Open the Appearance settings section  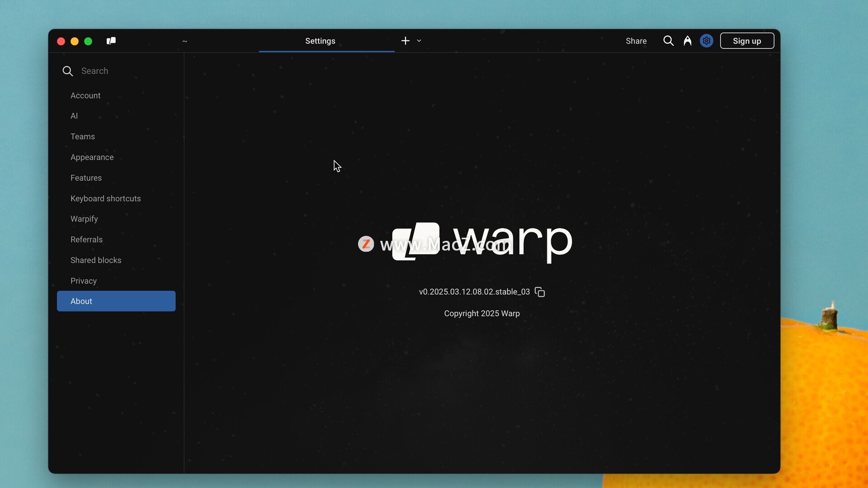(x=116, y=157)
